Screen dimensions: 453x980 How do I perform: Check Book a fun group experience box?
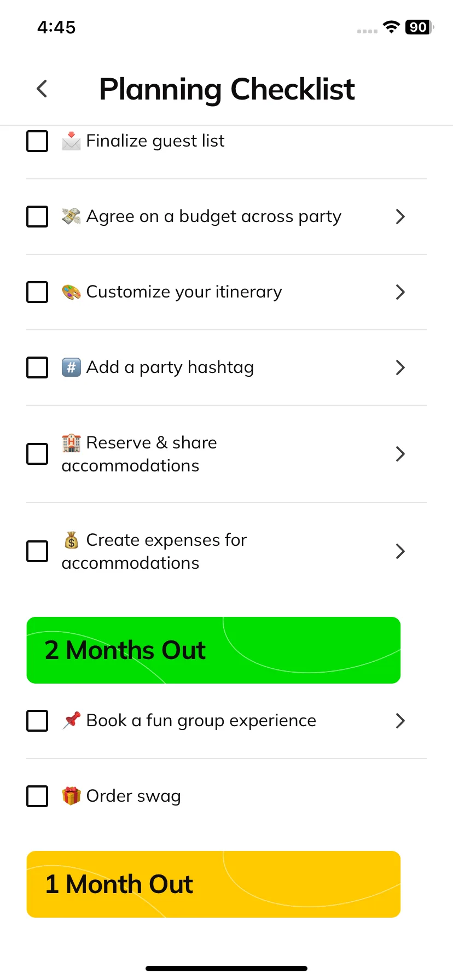(x=37, y=721)
